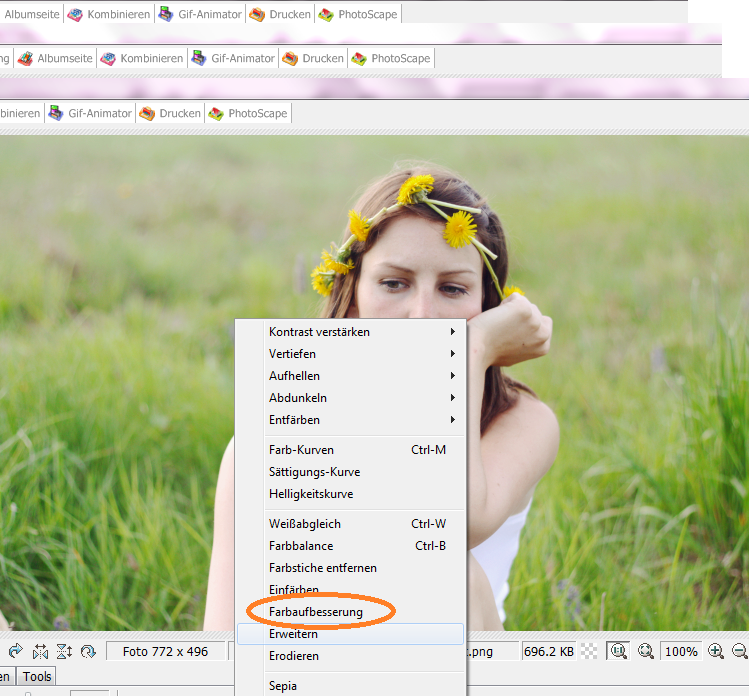Image resolution: width=749 pixels, height=696 pixels.
Task: Click Farbstiche entfernen menu entry
Action: pyautogui.click(x=350, y=568)
